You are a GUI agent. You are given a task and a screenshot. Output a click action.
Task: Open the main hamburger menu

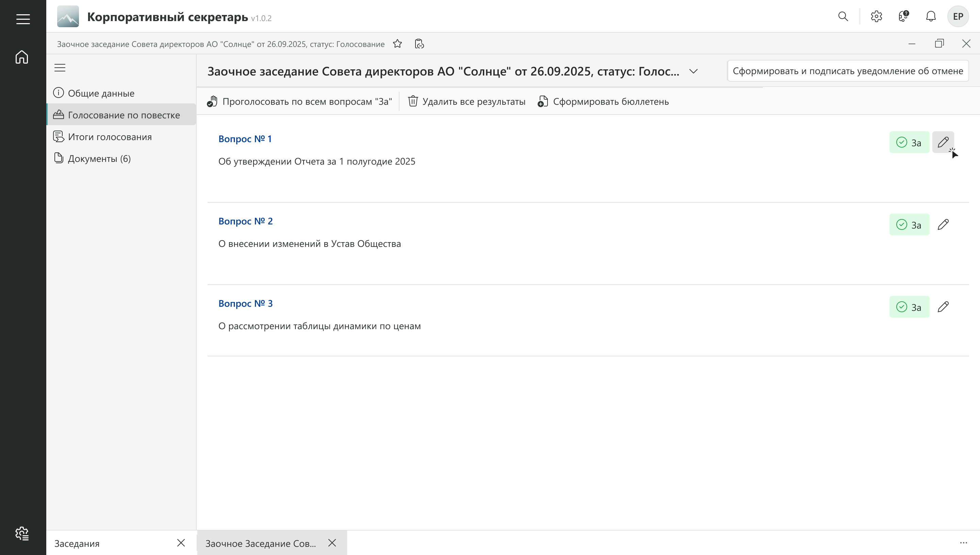tap(23, 19)
